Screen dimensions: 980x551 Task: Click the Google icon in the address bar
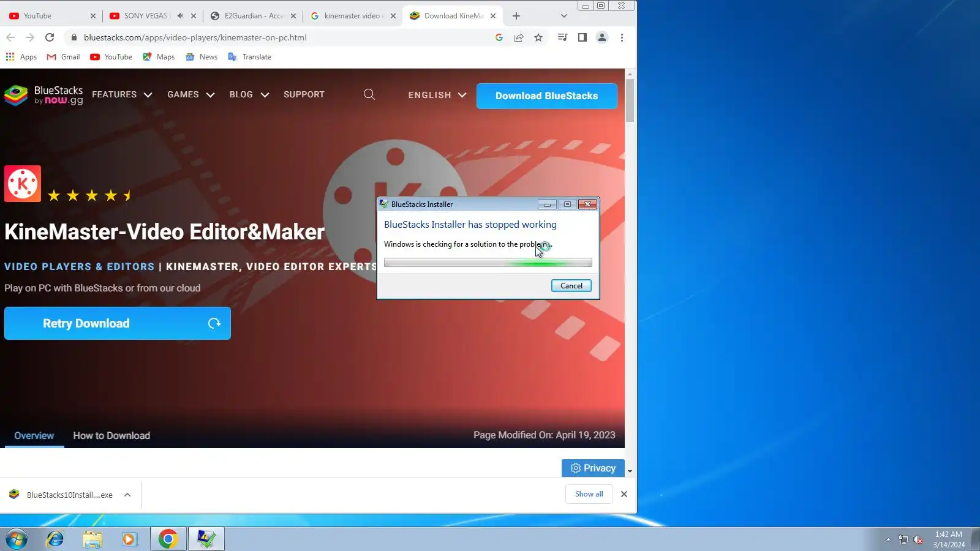pos(499,37)
